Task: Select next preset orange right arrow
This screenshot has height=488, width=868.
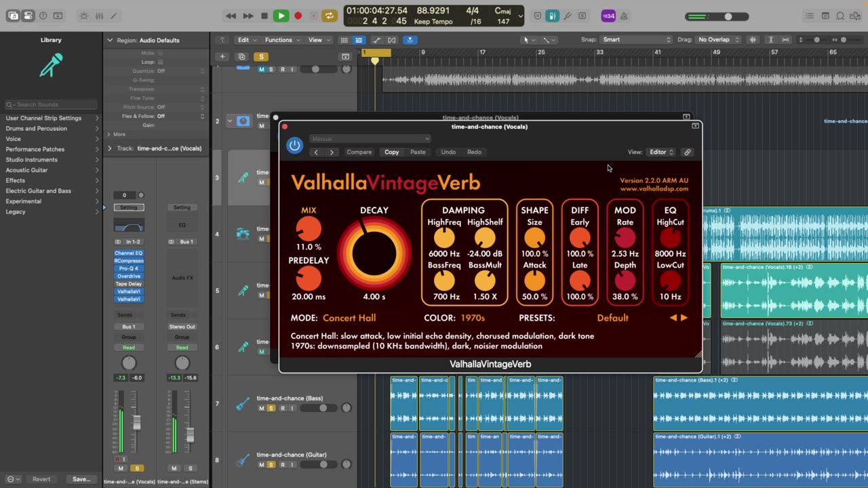Action: [x=684, y=318]
